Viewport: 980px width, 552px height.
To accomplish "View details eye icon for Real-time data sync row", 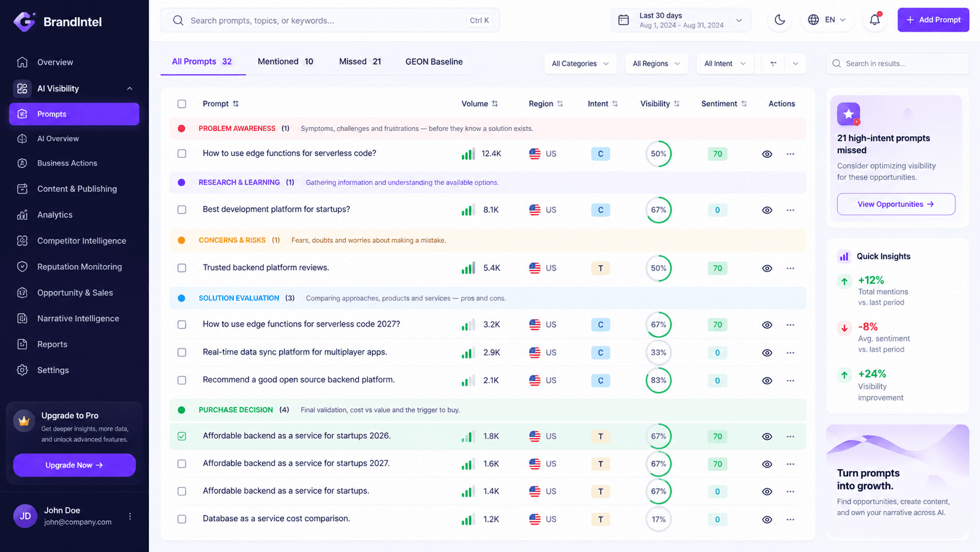I will (x=767, y=353).
